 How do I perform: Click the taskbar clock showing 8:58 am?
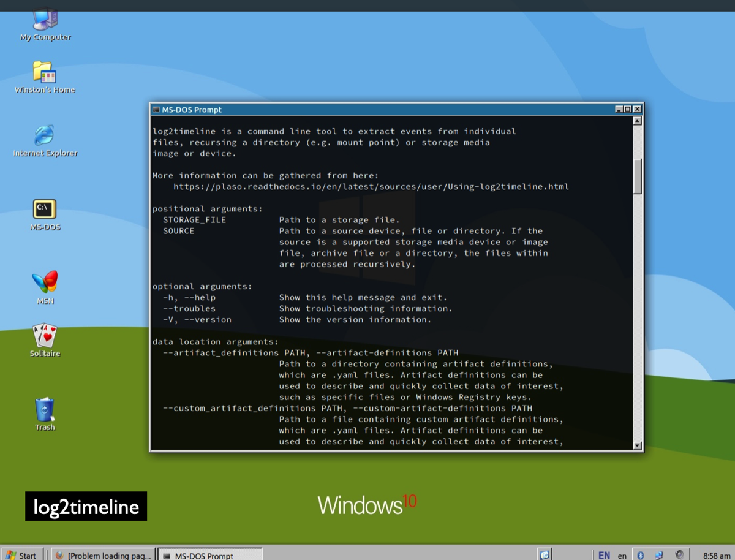click(717, 555)
